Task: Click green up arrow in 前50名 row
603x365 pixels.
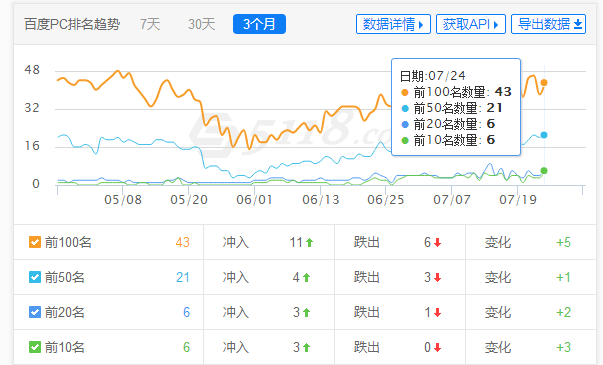Action: (x=306, y=277)
